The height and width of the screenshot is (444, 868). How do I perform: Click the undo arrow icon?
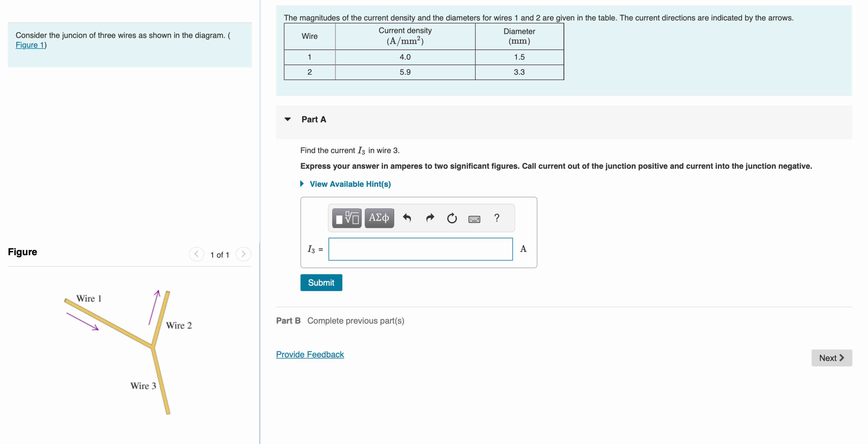[407, 218]
